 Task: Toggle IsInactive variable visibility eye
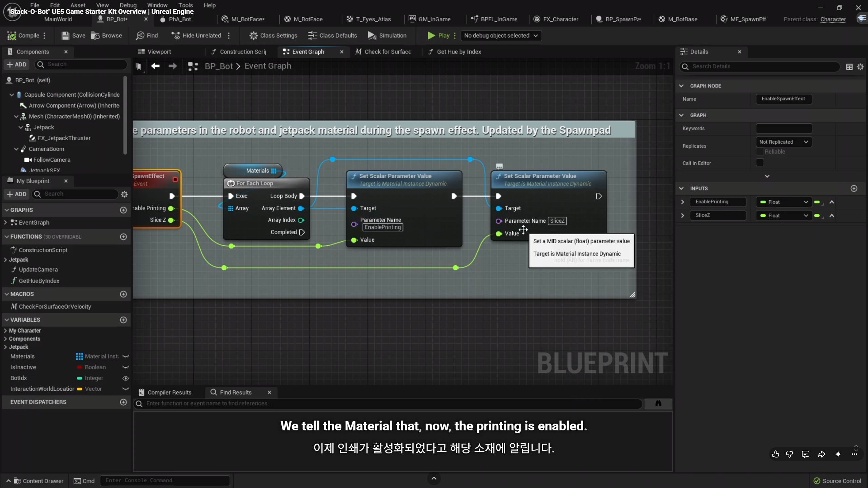(125, 367)
